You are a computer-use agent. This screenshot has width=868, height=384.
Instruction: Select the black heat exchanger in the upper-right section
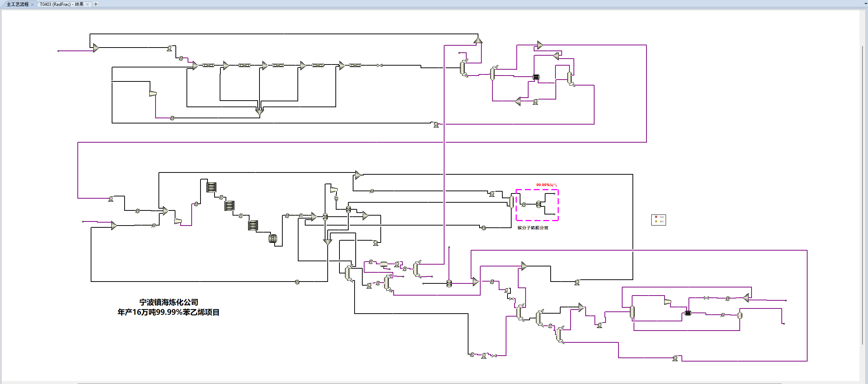(536, 77)
